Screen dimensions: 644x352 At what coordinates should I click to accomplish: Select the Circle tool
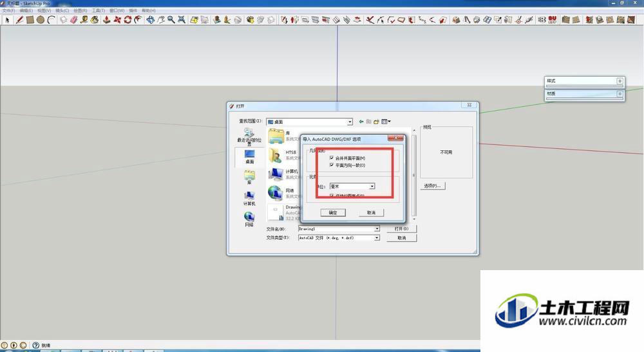(x=40, y=20)
